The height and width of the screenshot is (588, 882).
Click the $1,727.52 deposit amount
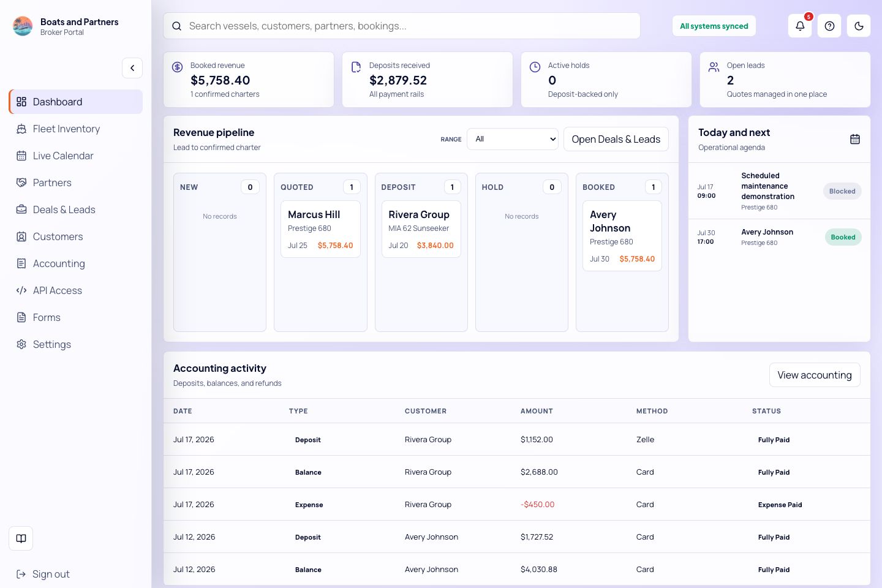[537, 537]
